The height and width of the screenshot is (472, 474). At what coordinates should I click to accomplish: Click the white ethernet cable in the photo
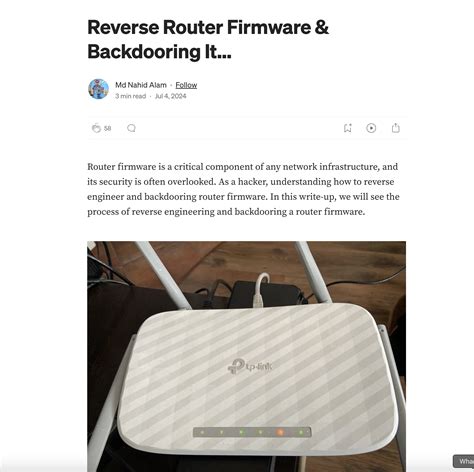[260, 289]
